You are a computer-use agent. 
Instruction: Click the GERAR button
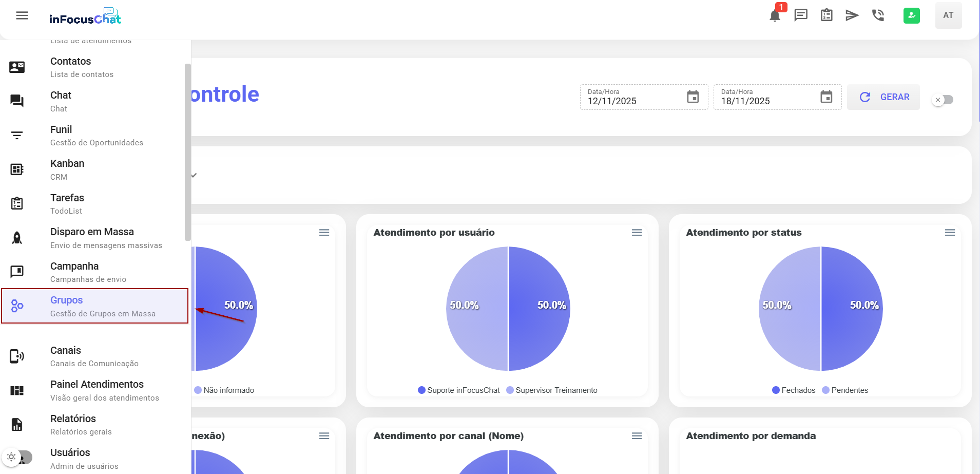coord(883,97)
